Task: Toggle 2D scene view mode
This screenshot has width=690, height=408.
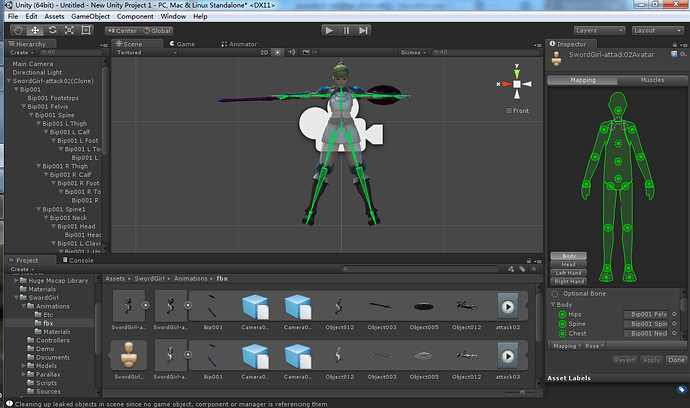Action: coord(264,52)
